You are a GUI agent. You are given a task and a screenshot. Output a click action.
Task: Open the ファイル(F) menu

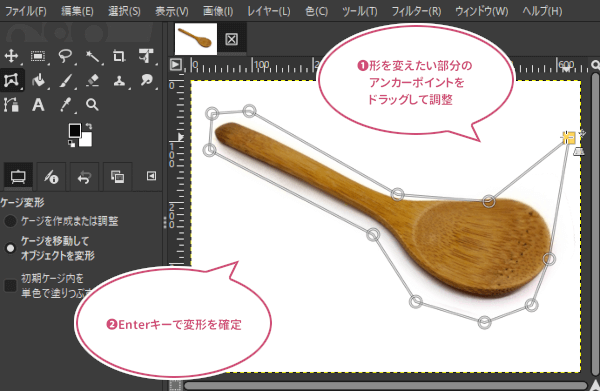pos(26,11)
